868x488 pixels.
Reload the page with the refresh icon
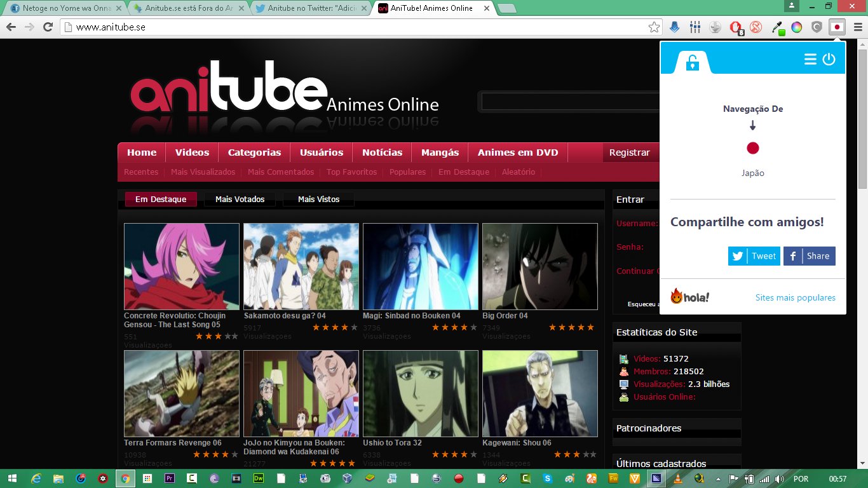click(48, 27)
